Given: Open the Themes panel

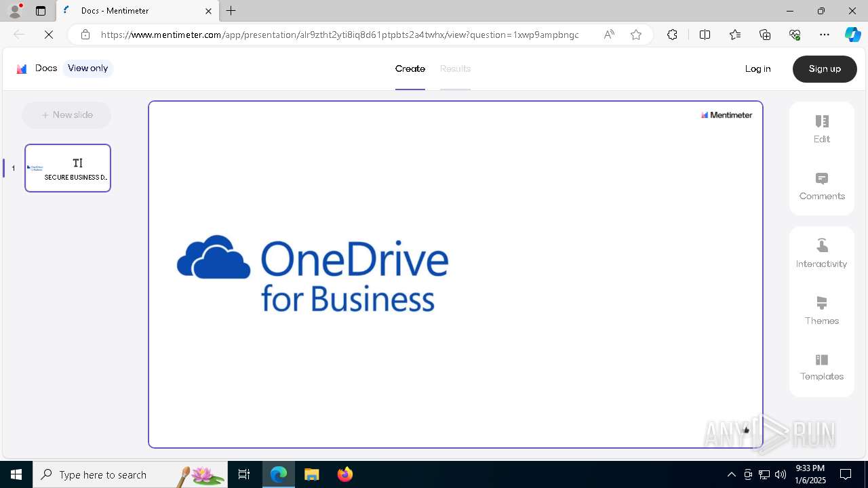Looking at the screenshot, I should (822, 310).
